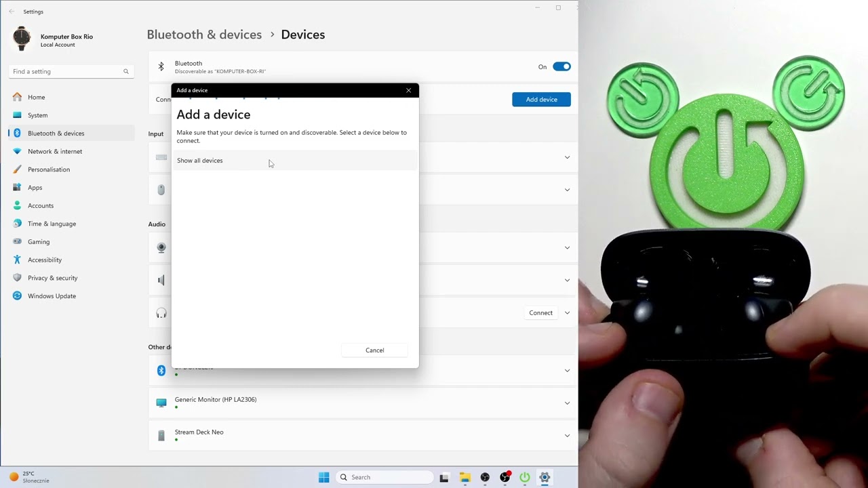Image resolution: width=868 pixels, height=488 pixels.
Task: Open Apps settings
Action: (x=71, y=188)
